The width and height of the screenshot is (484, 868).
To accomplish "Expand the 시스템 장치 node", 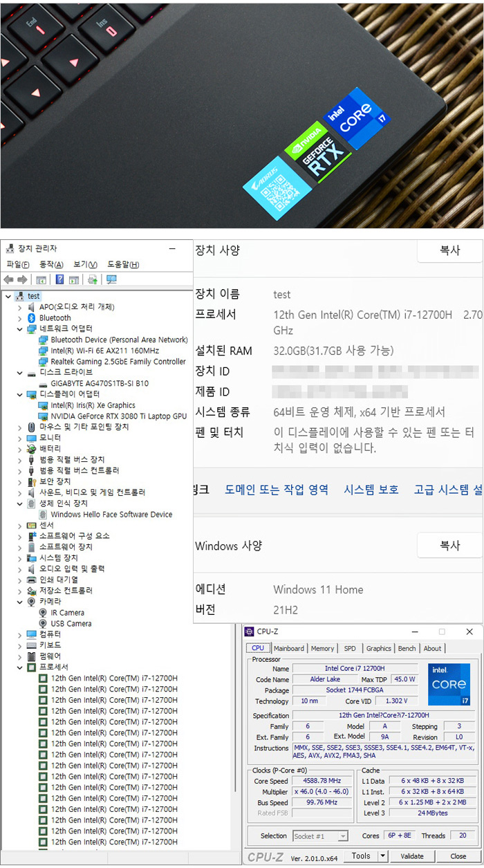I will click(19, 558).
